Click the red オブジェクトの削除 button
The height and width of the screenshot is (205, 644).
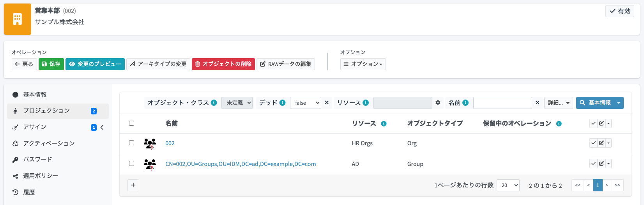click(x=223, y=64)
